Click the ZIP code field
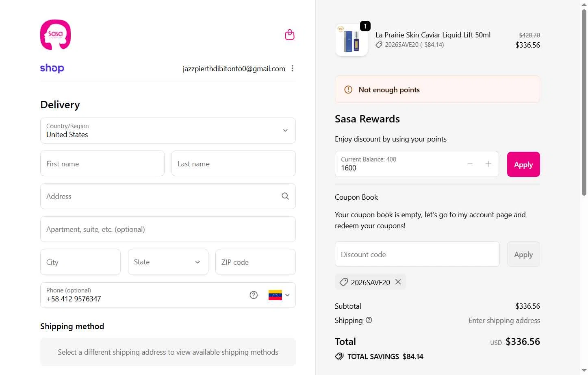588x375 pixels. tap(255, 262)
